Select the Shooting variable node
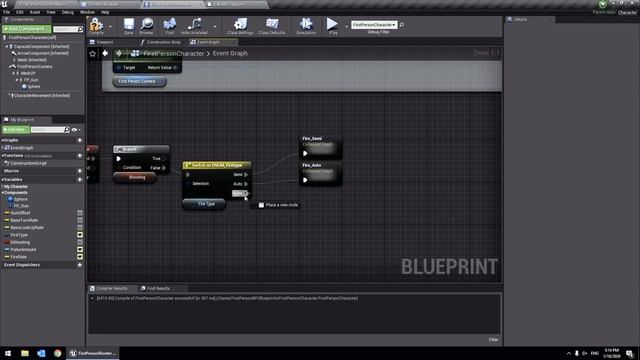 135,178
